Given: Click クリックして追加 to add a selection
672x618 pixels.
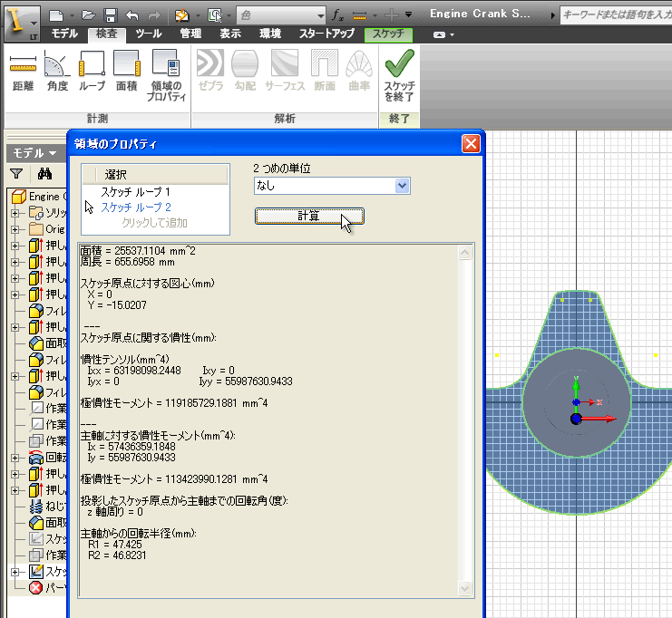Looking at the screenshot, I should pos(154,222).
